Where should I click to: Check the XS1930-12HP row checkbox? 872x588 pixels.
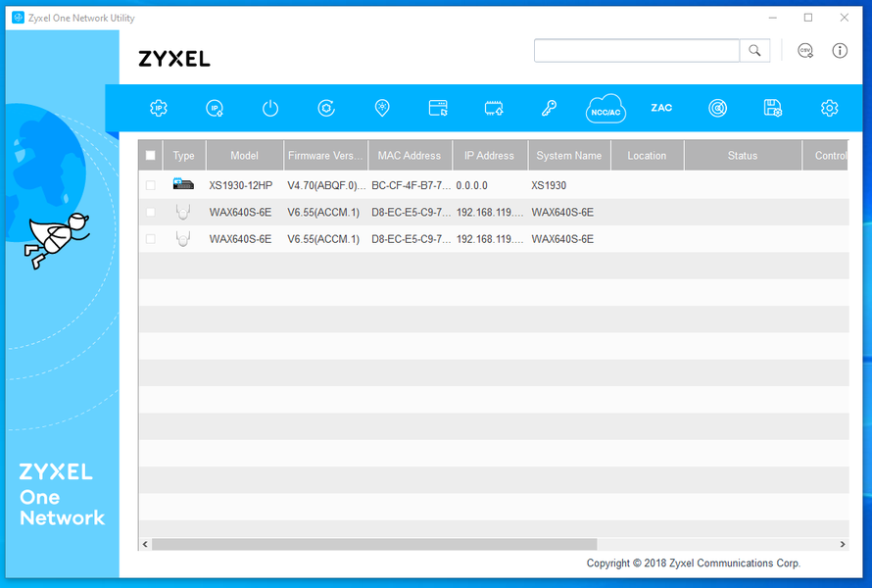pos(151,185)
